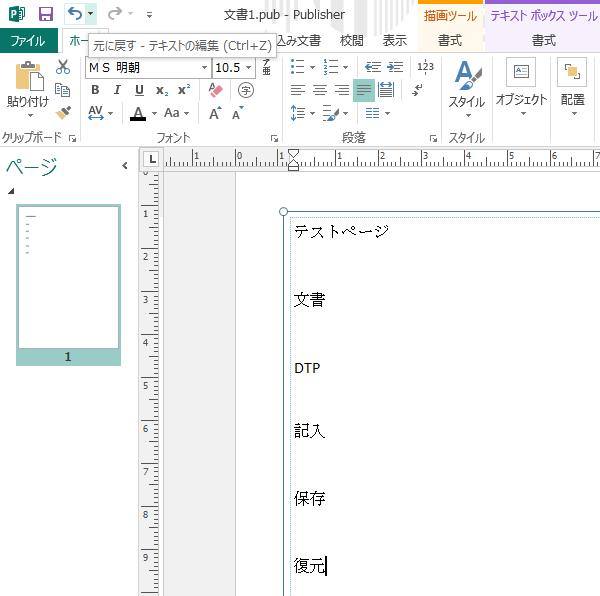The image size is (600, 596).
Task: Align text left
Action: [x=298, y=90]
